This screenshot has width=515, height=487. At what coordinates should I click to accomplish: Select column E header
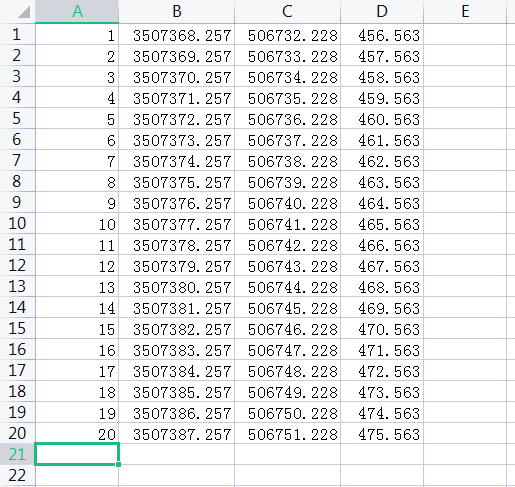tap(465, 11)
